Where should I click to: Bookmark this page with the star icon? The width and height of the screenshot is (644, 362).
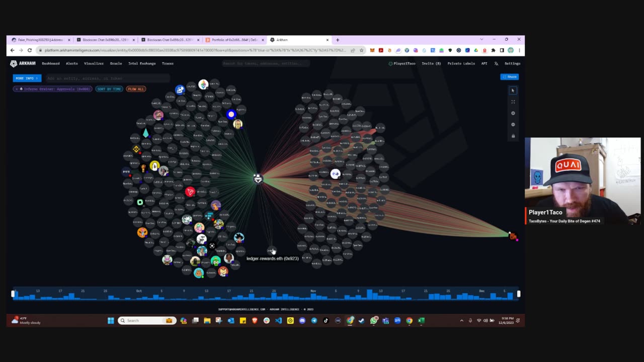[x=361, y=50]
